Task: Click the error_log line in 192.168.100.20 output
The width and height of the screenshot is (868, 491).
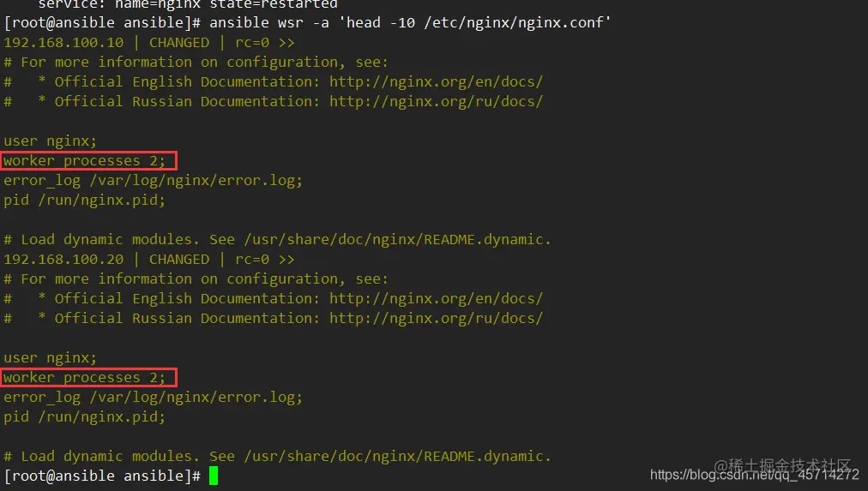Action: [x=154, y=398]
